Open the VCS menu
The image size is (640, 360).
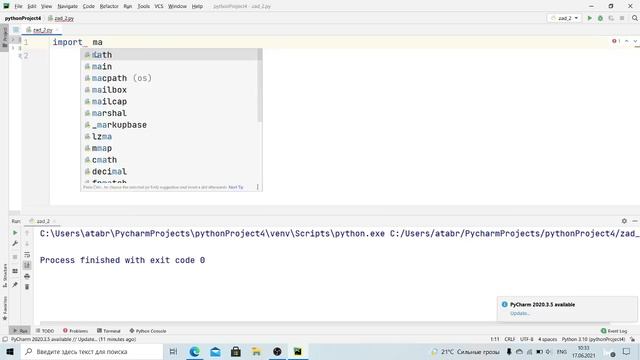tap(159, 6)
